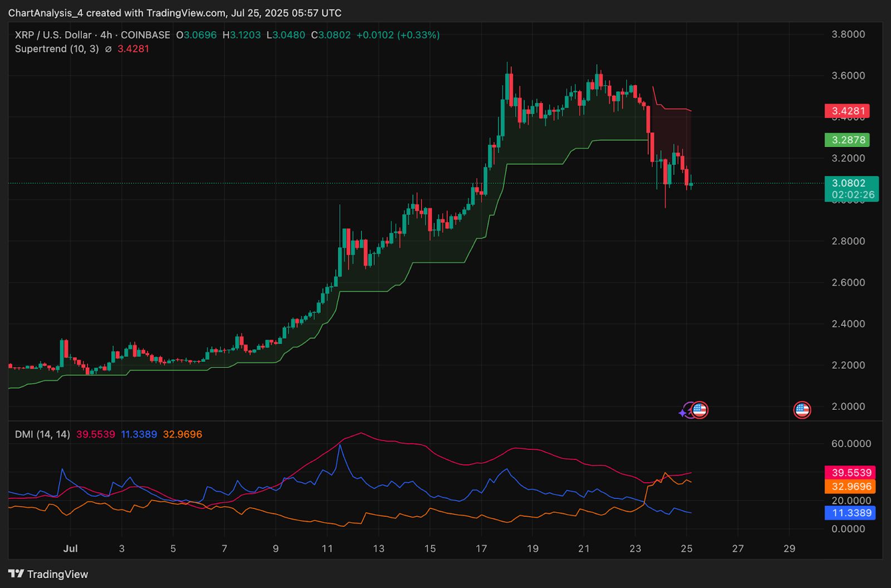This screenshot has height=588, width=891.
Task: Click the open value O3.0696
Action: click(197, 35)
